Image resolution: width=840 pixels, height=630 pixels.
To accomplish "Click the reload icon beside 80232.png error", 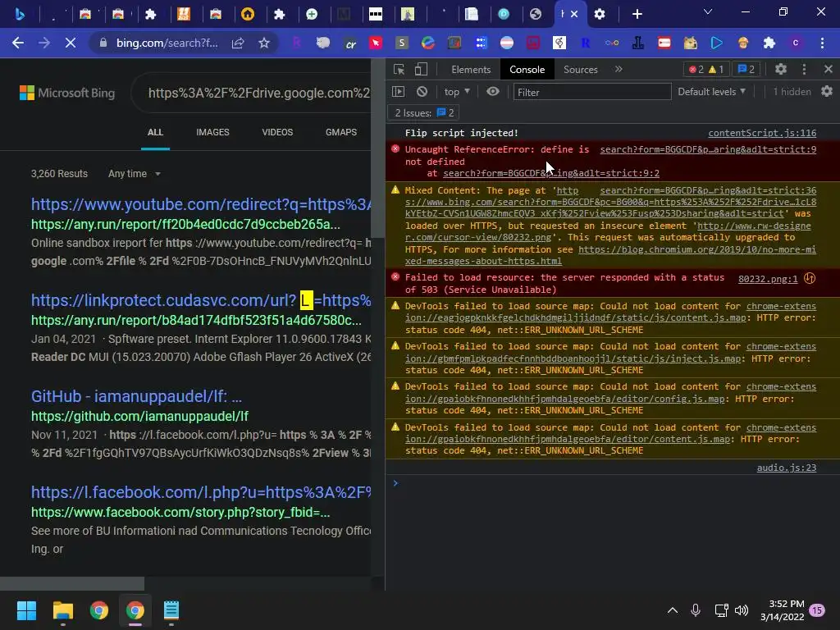I will (x=810, y=278).
